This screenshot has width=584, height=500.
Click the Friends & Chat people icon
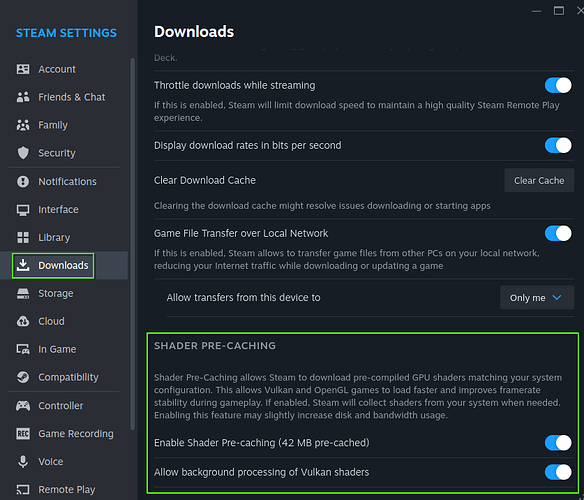pos(23,97)
